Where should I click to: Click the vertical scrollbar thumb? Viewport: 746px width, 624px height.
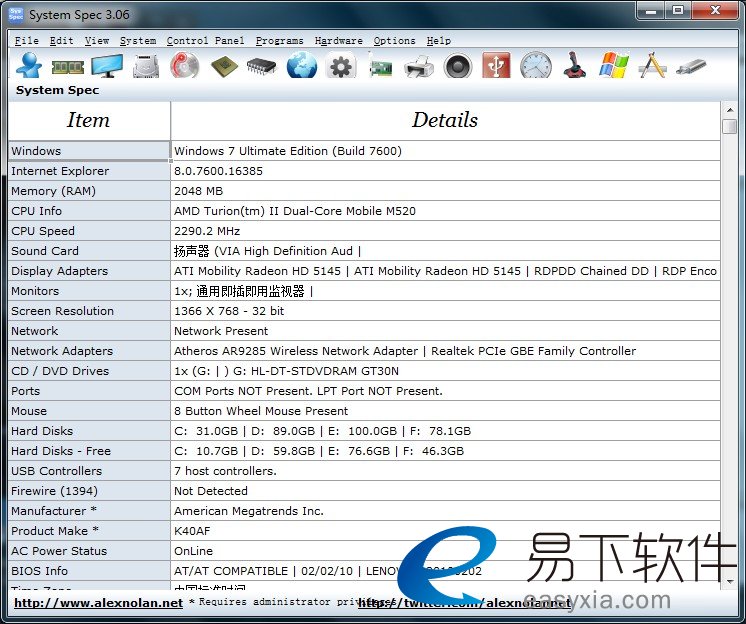729,127
